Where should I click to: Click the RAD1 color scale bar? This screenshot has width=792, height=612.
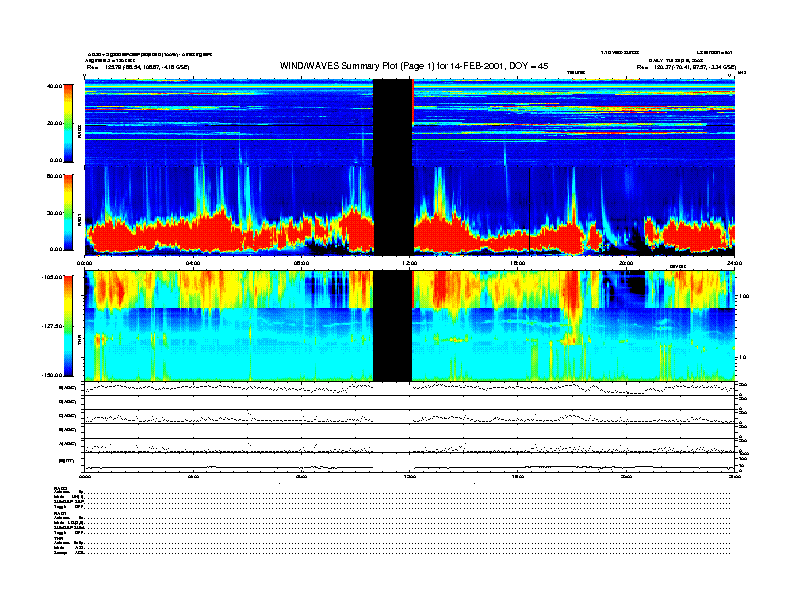point(68,213)
